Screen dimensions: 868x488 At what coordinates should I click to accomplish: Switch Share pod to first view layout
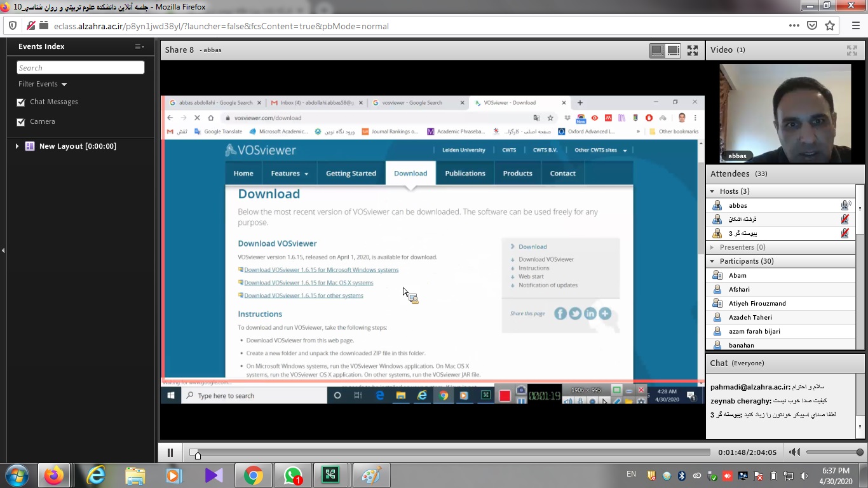coord(657,50)
